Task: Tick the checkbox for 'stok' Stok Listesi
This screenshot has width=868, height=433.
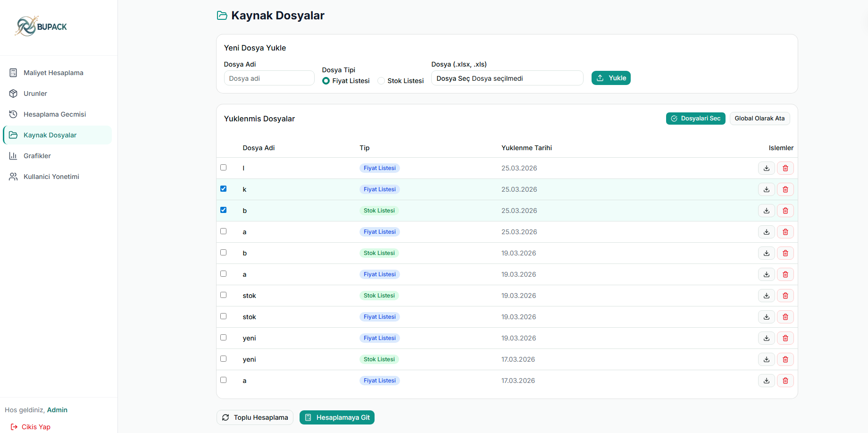Action: click(x=224, y=295)
